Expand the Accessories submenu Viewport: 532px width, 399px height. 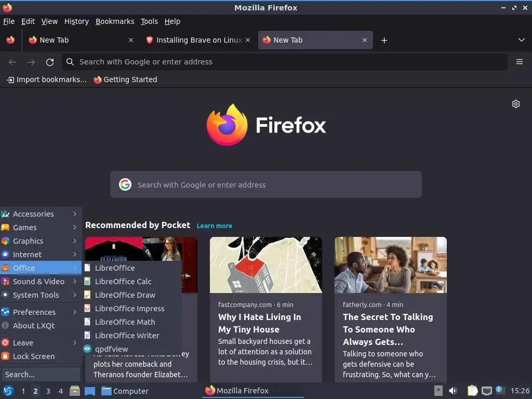click(41, 214)
